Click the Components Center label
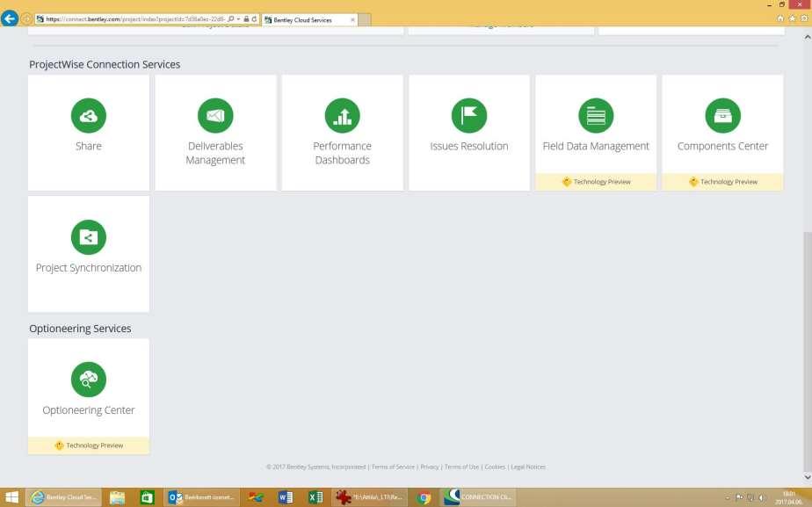 coord(723,146)
